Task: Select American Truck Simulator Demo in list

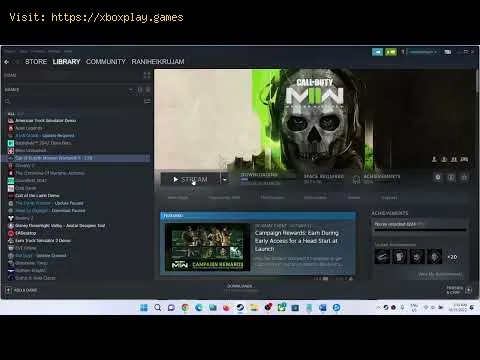Action: [46, 120]
